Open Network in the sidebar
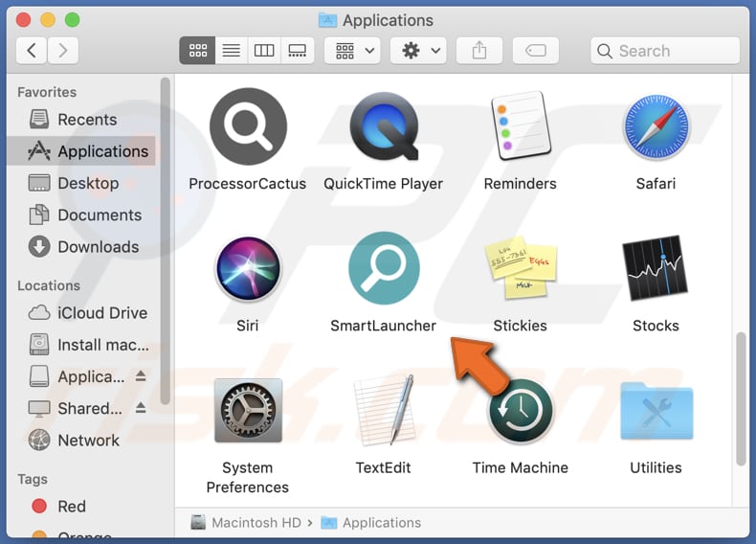 point(82,441)
